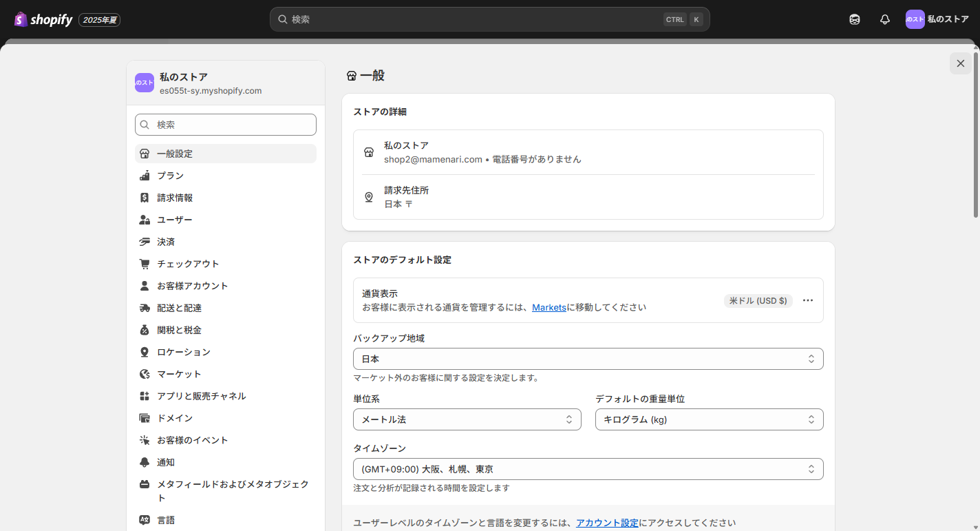The height and width of the screenshot is (531, 980).
Task: Click the マーケット globe icon in sidebar
Action: click(145, 374)
